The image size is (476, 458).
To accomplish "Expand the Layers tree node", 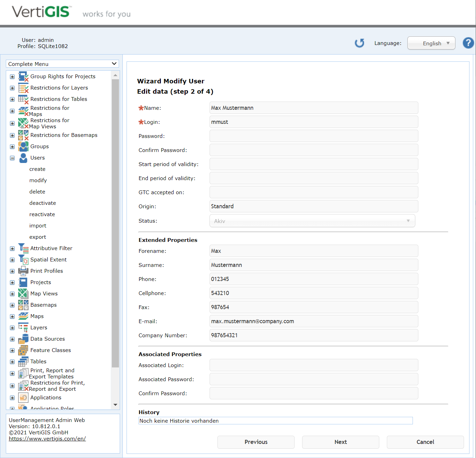I will [x=12, y=328].
